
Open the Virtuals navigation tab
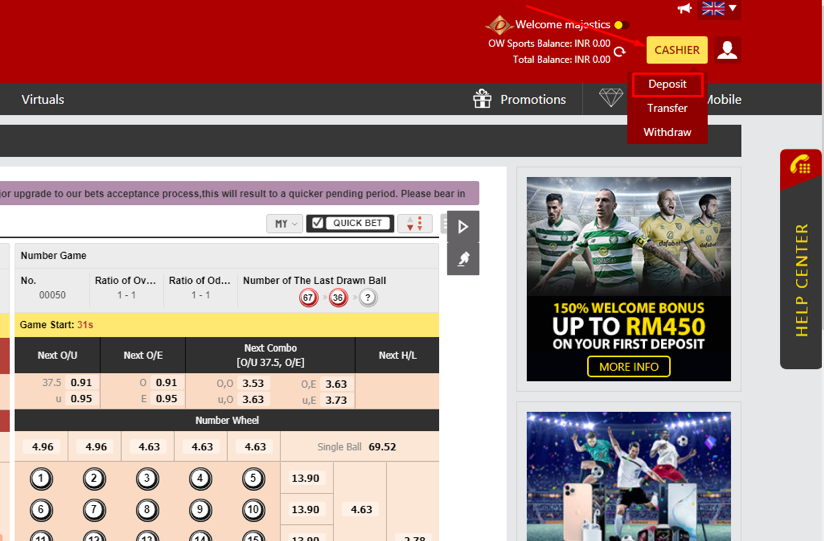click(x=43, y=99)
